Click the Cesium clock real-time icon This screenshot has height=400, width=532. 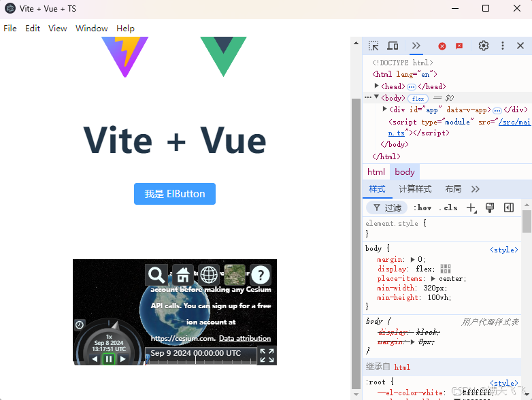tap(80, 325)
